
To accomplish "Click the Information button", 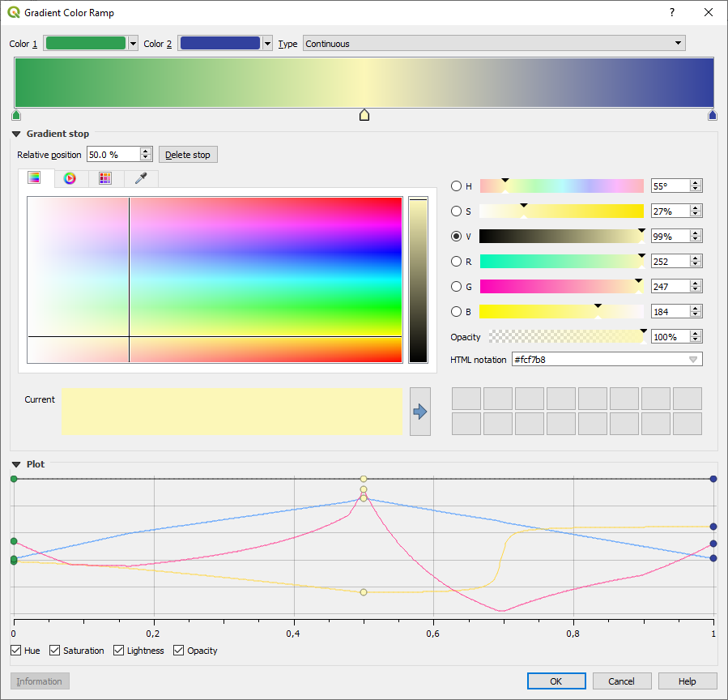I will click(x=40, y=681).
